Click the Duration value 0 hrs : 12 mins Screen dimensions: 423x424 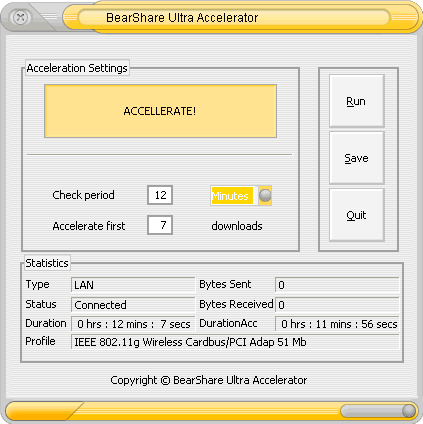click(x=133, y=324)
